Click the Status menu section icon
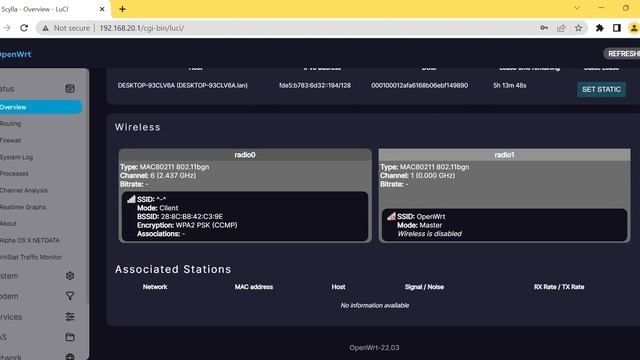The image size is (640, 360). tap(70, 89)
